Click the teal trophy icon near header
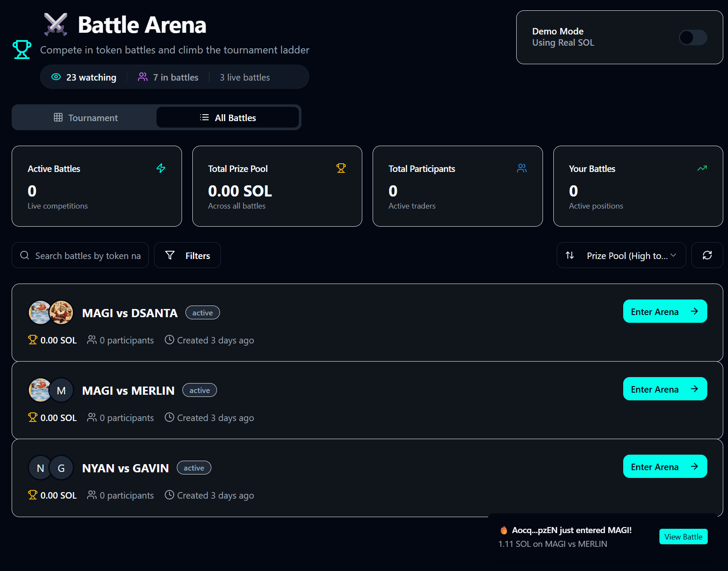Viewport: 728px width, 571px height. point(22,50)
